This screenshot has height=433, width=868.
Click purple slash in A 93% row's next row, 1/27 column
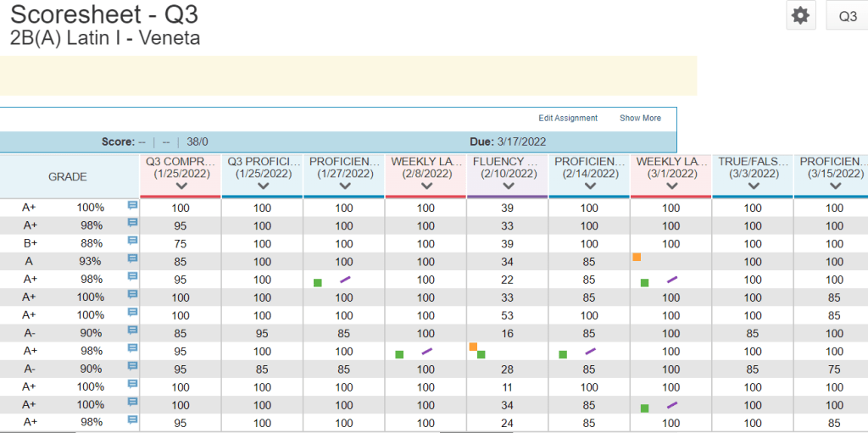[x=345, y=280]
